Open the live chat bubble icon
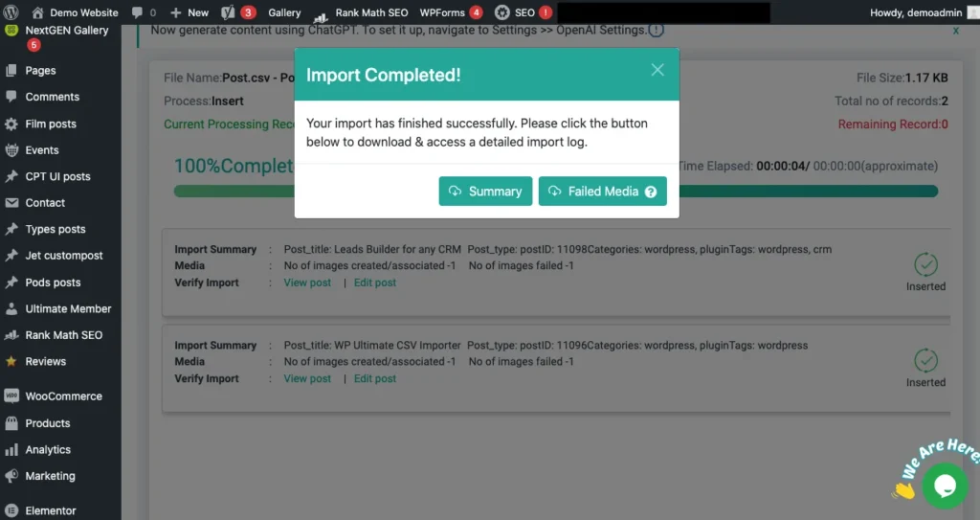The height and width of the screenshot is (520, 980). click(x=944, y=486)
